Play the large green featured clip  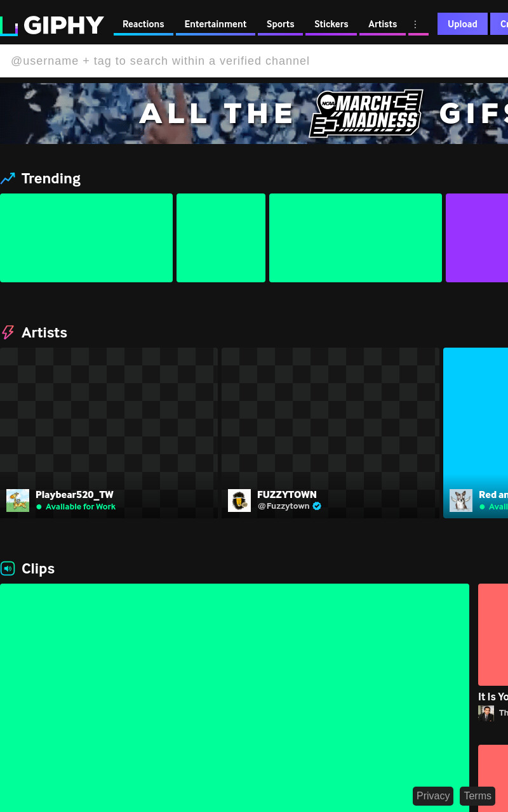pyautogui.click(x=234, y=698)
